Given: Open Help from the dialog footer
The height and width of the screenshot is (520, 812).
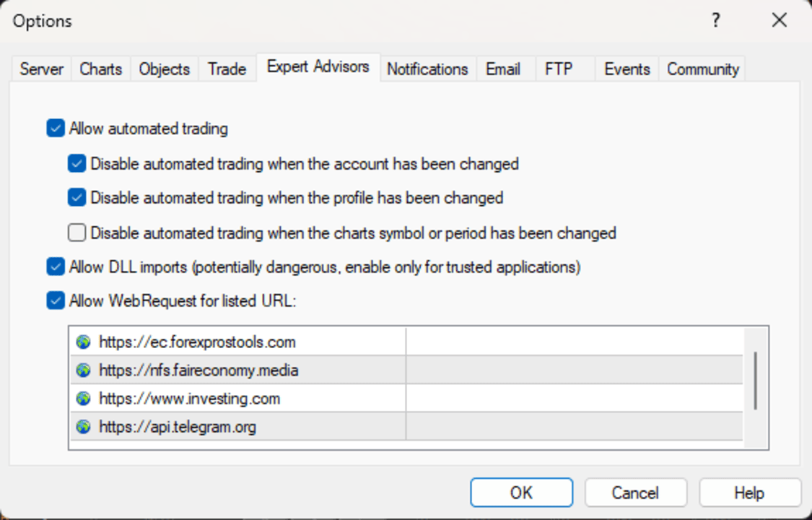Looking at the screenshot, I should 749,493.
